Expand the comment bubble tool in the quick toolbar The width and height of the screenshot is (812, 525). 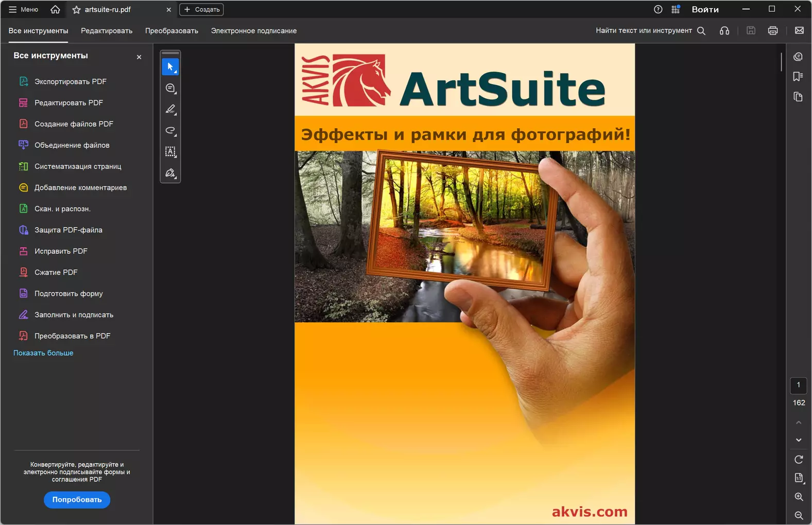[x=170, y=88]
